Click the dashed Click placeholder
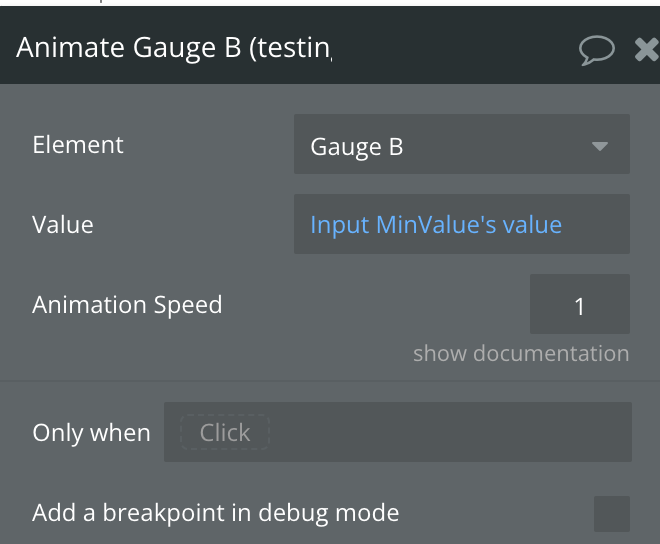This screenshot has height=544, width=660. (x=225, y=432)
